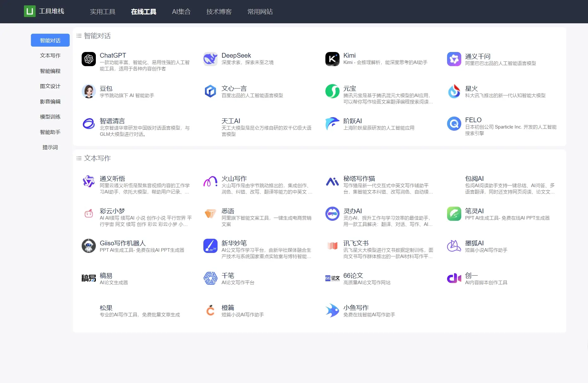The image size is (588, 383).
Task: Click the 豆包 avatar icon
Action: coord(89,92)
